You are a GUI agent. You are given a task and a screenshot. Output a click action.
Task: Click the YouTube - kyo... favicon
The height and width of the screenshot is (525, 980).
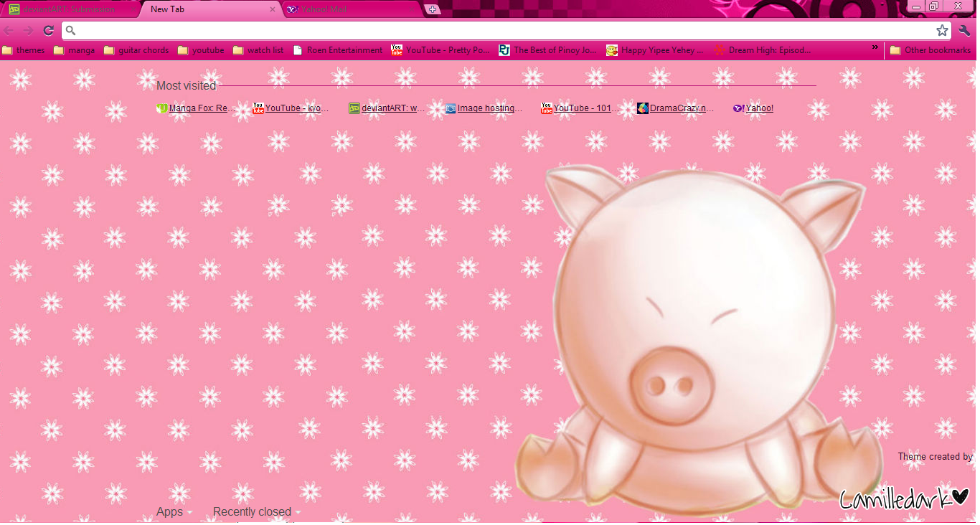coord(258,108)
